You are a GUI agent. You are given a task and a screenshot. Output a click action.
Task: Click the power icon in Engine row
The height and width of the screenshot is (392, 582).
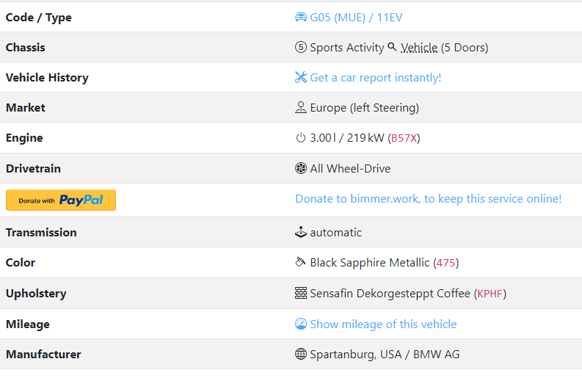[301, 138]
